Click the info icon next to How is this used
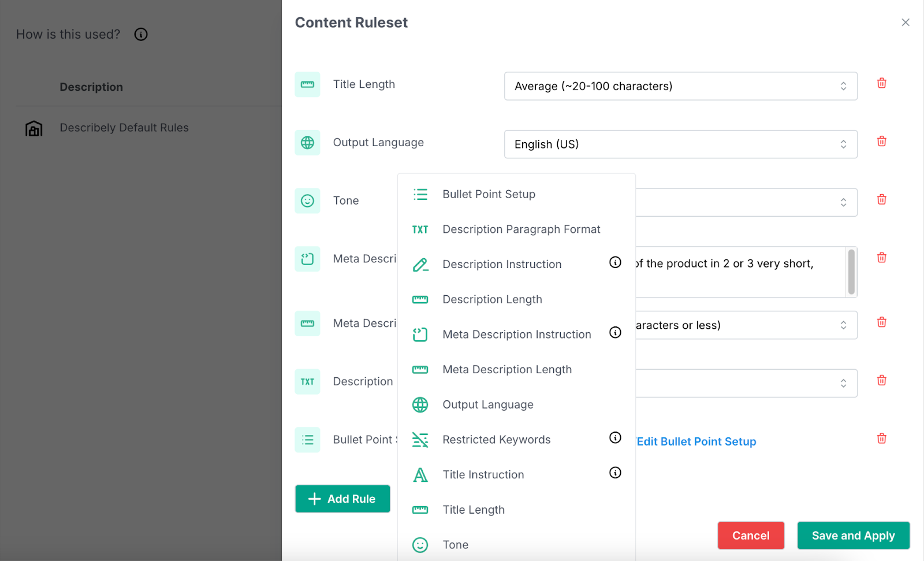This screenshot has width=924, height=561. point(140,34)
